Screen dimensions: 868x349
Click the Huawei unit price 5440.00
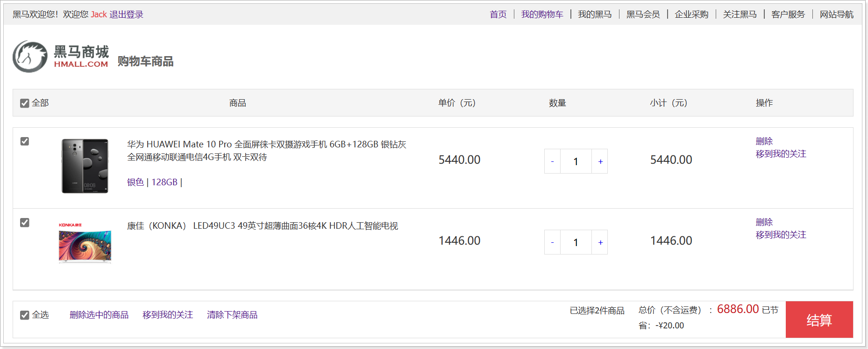pos(459,160)
